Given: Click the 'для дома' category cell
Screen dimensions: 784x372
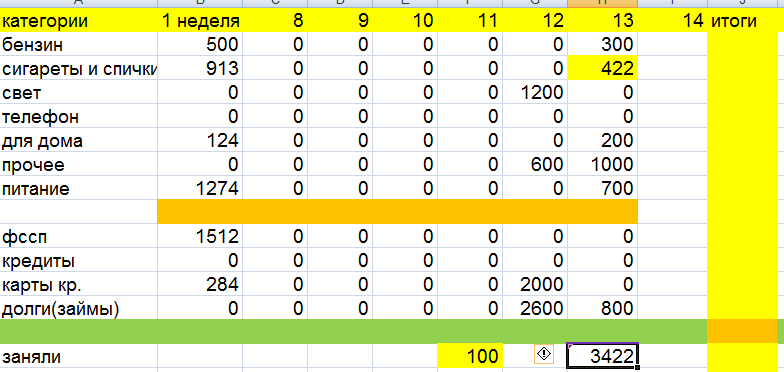Looking at the screenshot, I should [78, 140].
